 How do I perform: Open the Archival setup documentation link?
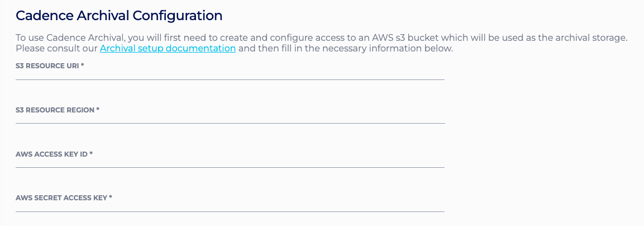[168, 49]
